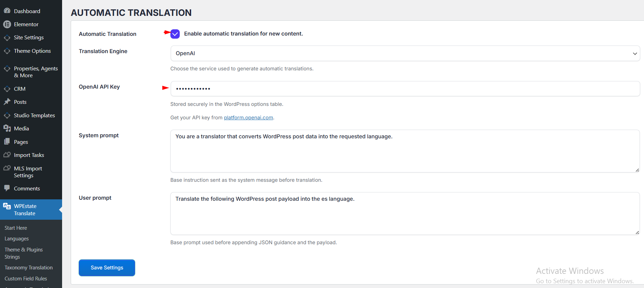Click the User prompt textarea resize handle
The width and height of the screenshot is (644, 288).
pyautogui.click(x=637, y=232)
